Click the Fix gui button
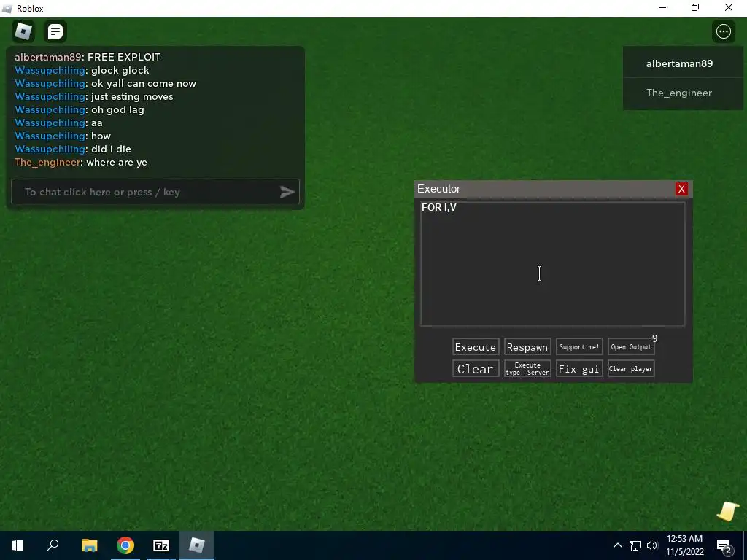 point(579,368)
